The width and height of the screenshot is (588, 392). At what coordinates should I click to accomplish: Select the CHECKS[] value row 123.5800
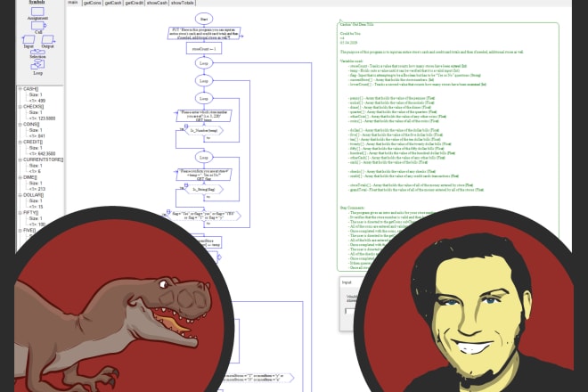42,118
